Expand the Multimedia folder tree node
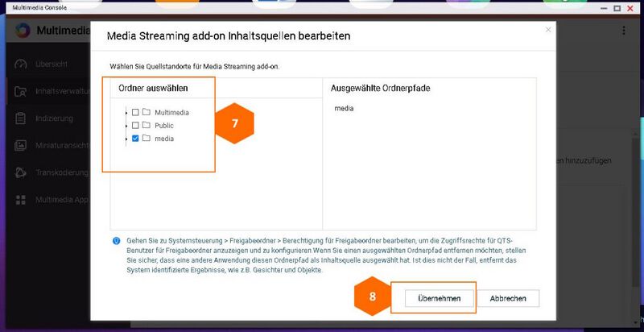Image resolution: width=644 pixels, height=332 pixels. click(x=126, y=113)
